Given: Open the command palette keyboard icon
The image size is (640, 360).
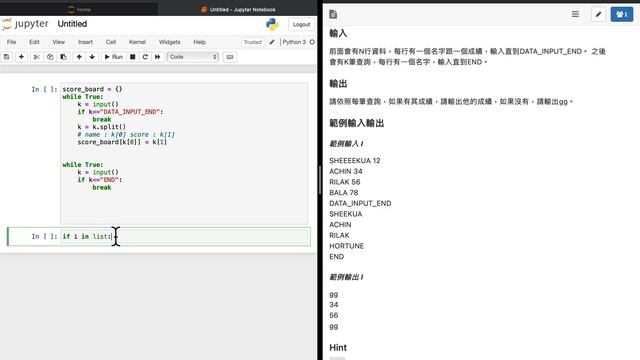Looking at the screenshot, I should (230, 57).
